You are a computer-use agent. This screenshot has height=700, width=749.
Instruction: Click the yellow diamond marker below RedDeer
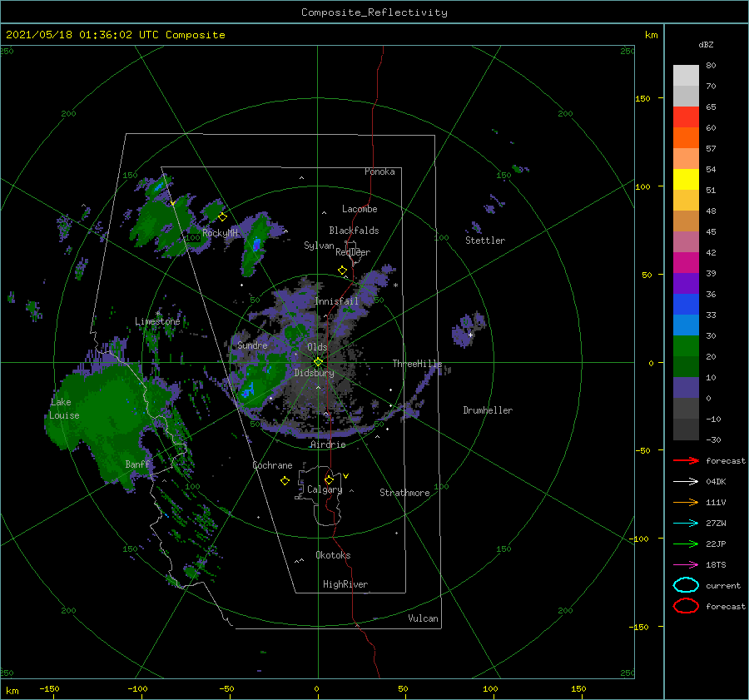[x=342, y=271]
